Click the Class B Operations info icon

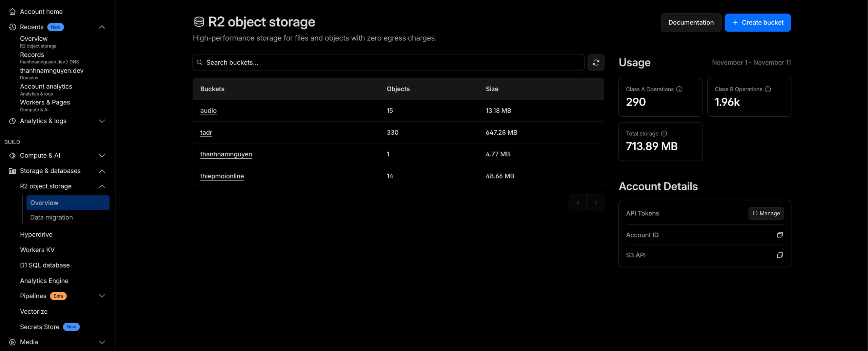[768, 89]
